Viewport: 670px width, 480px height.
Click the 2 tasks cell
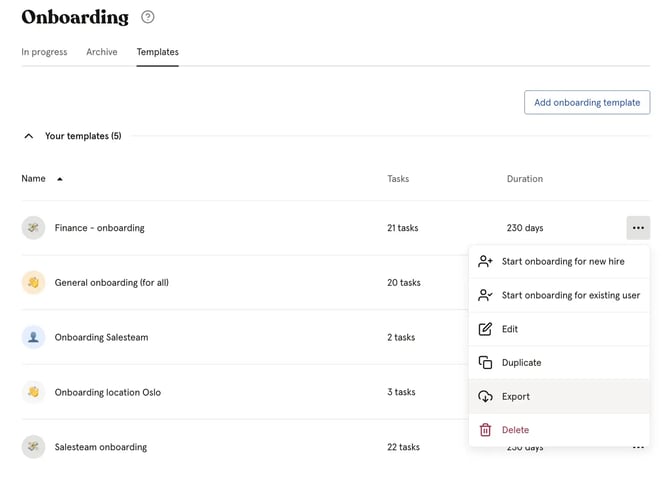coord(401,337)
